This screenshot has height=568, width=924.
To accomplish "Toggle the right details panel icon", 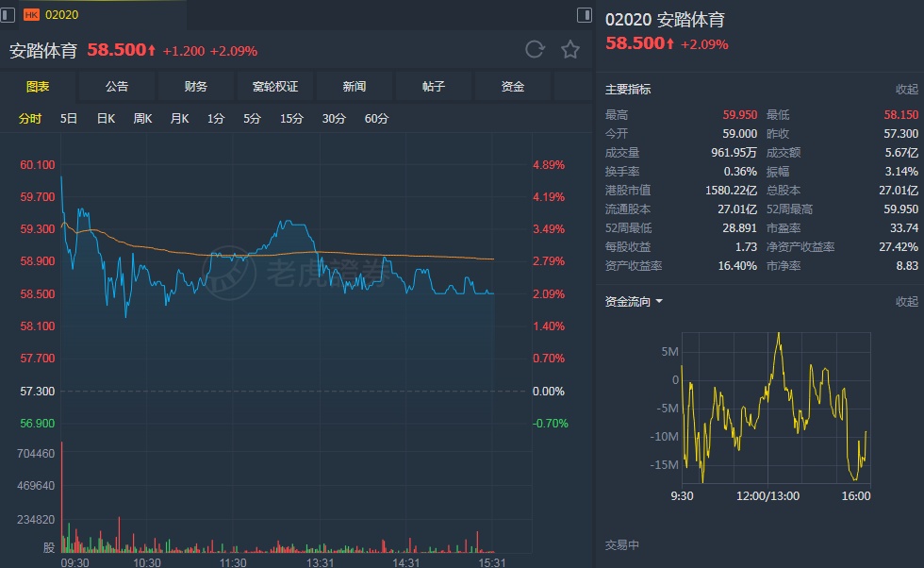I will click(585, 14).
